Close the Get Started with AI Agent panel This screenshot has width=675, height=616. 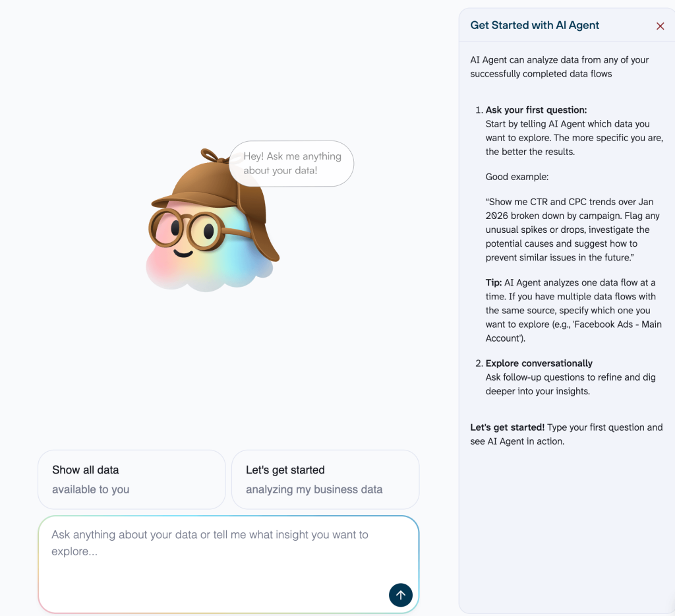point(660,26)
